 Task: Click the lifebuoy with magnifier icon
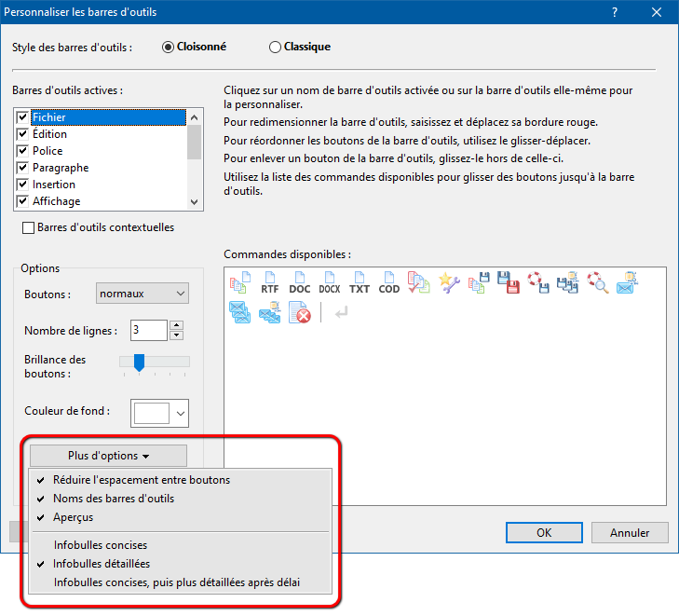coord(598,282)
